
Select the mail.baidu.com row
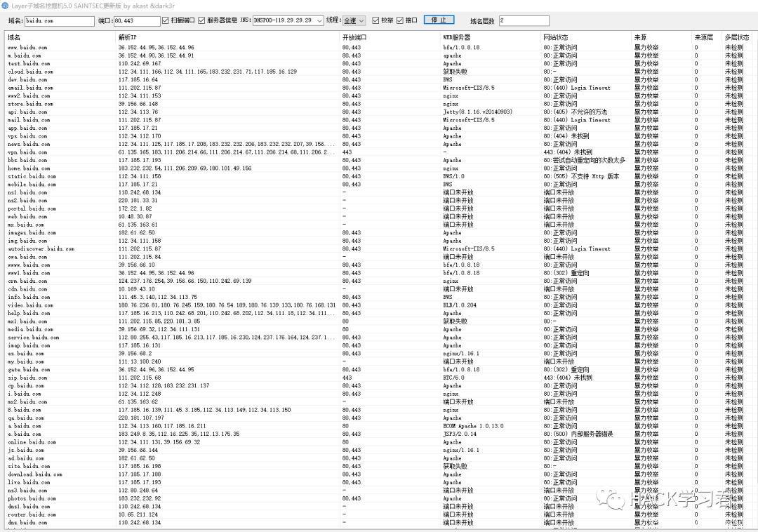pos(379,120)
